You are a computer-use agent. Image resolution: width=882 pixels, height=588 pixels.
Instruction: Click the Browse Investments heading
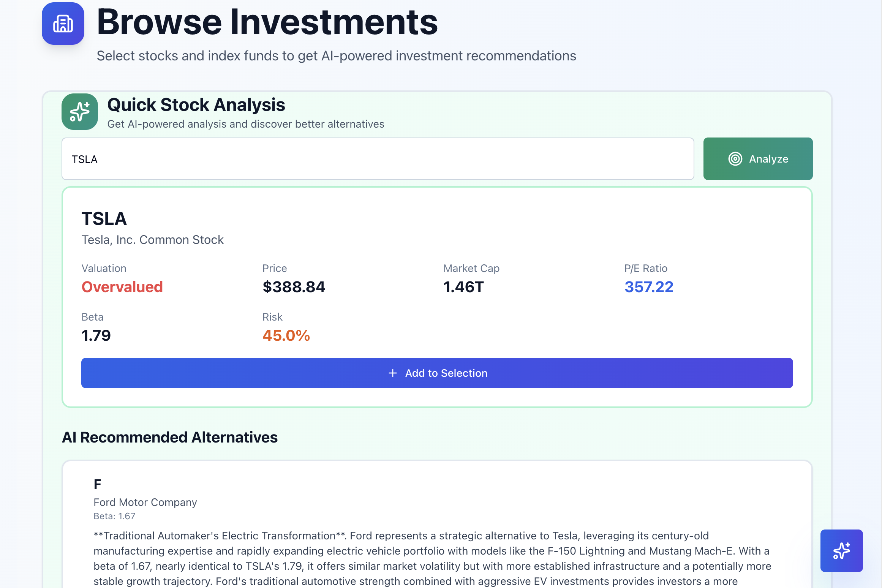point(267,22)
